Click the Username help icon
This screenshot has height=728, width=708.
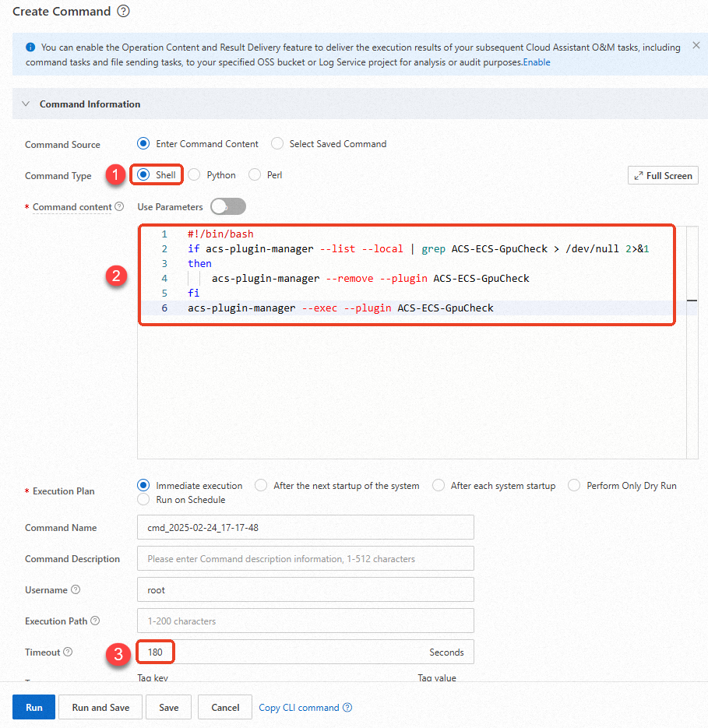tap(76, 589)
